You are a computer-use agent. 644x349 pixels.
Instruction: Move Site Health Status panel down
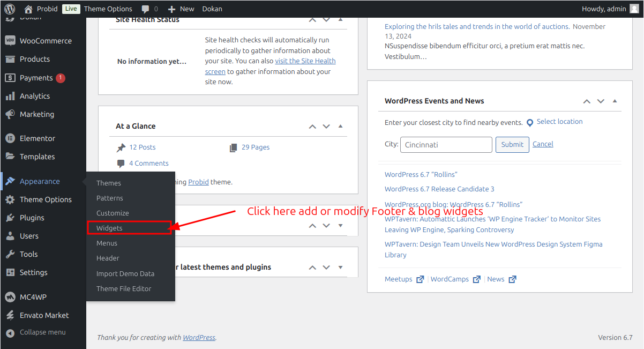326,20
